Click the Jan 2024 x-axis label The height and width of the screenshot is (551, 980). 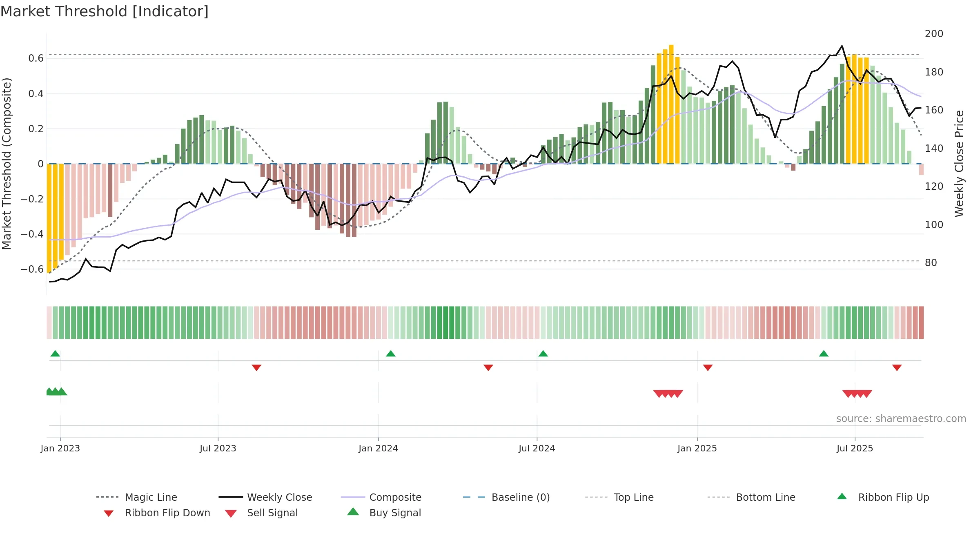click(379, 448)
